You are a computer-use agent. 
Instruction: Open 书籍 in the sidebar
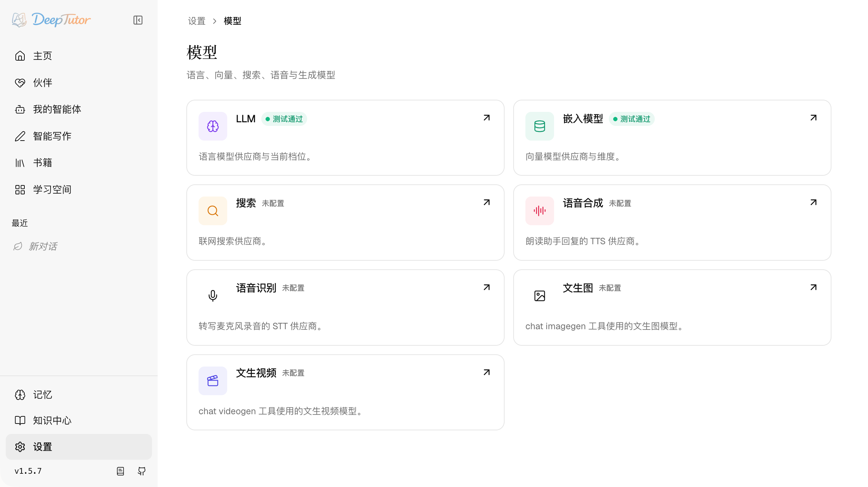(x=79, y=163)
